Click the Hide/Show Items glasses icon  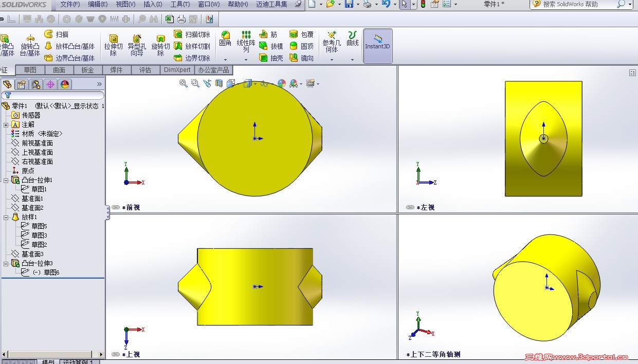(x=264, y=83)
